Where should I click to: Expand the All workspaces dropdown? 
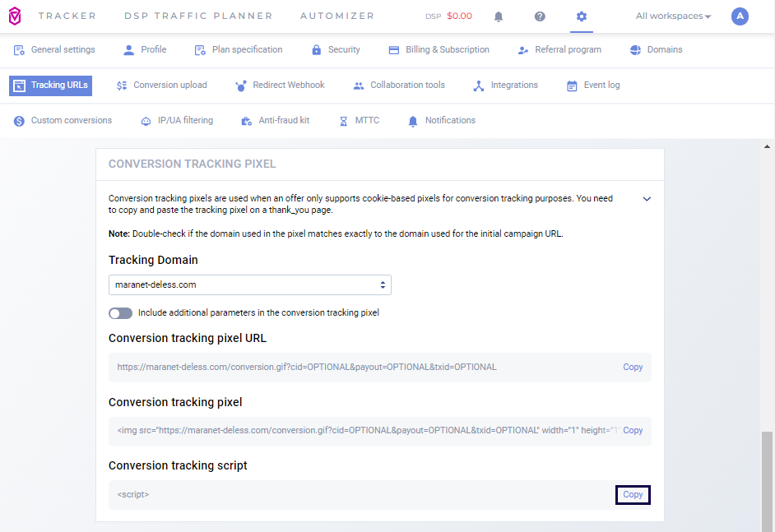tap(673, 16)
